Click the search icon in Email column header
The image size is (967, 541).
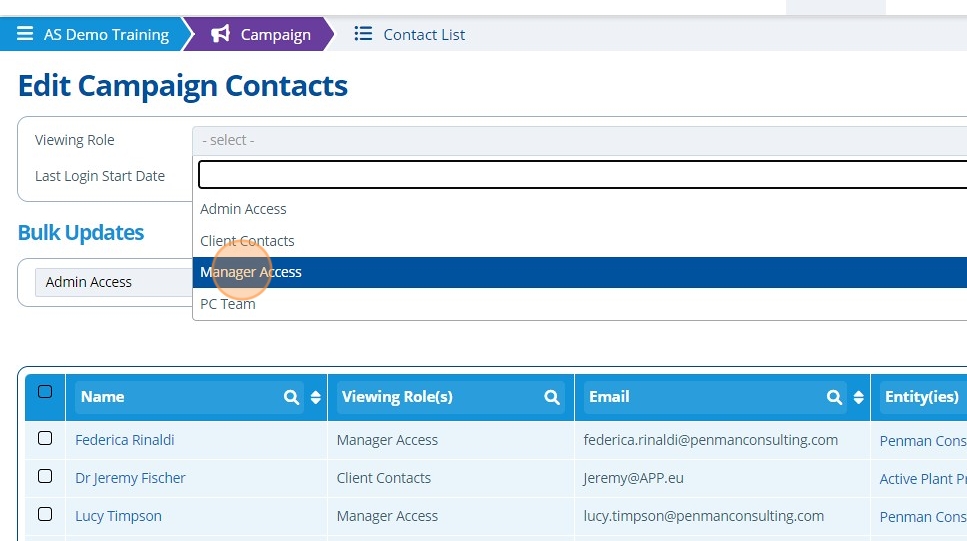[x=834, y=397]
